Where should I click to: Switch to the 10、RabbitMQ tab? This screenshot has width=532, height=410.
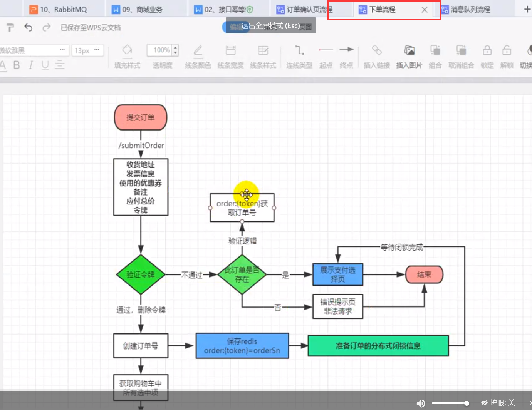pyautogui.click(x=63, y=10)
